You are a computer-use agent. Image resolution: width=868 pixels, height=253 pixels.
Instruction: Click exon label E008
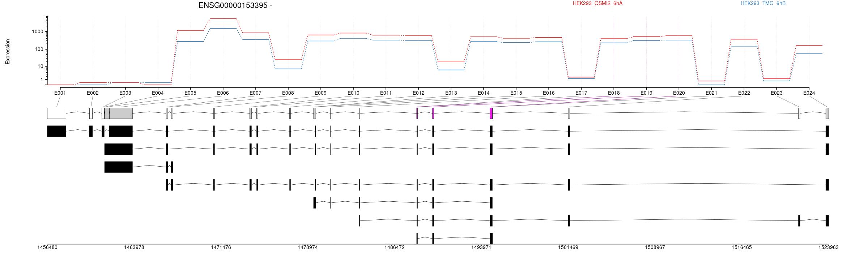pyautogui.click(x=288, y=93)
